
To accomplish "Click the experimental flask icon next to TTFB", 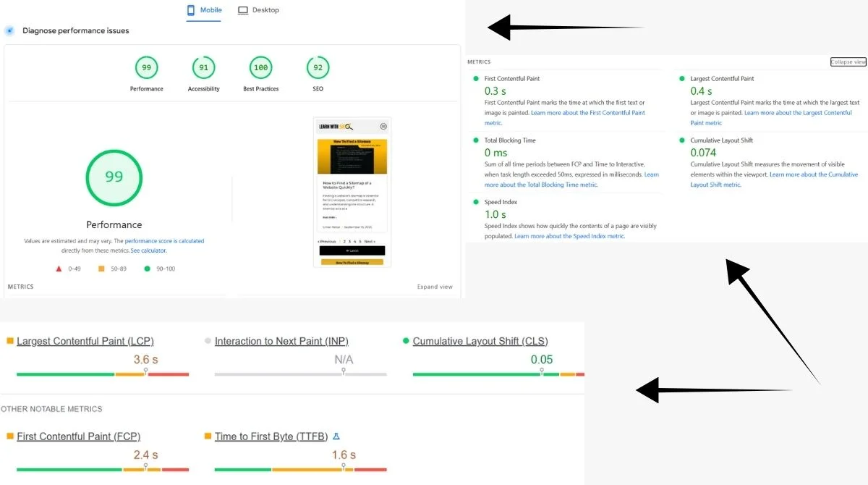I will click(336, 436).
